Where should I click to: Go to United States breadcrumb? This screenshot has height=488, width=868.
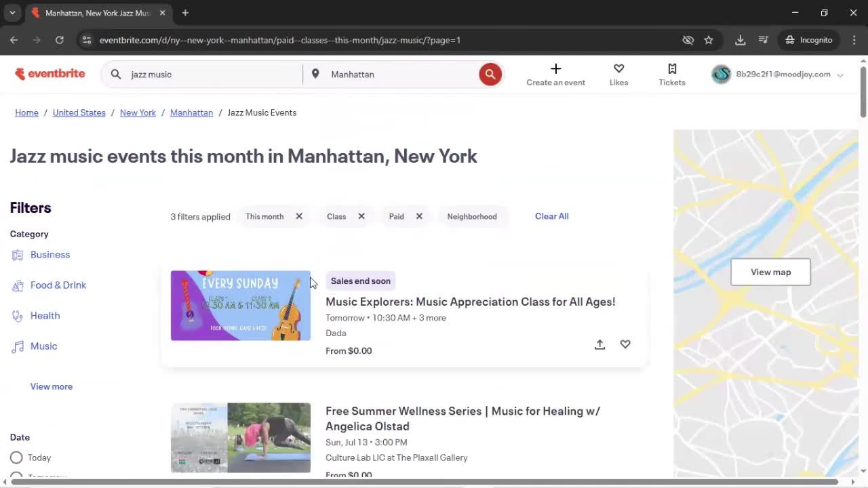coord(79,113)
